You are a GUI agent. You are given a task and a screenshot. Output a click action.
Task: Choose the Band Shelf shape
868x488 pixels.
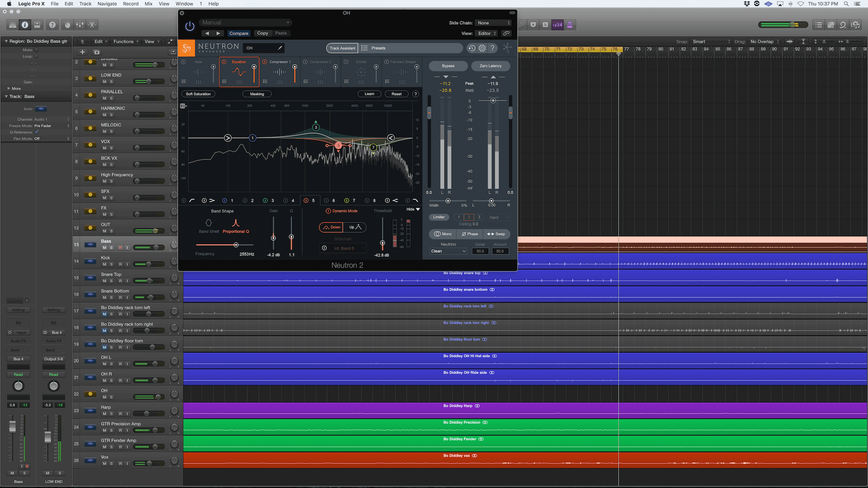209,226
